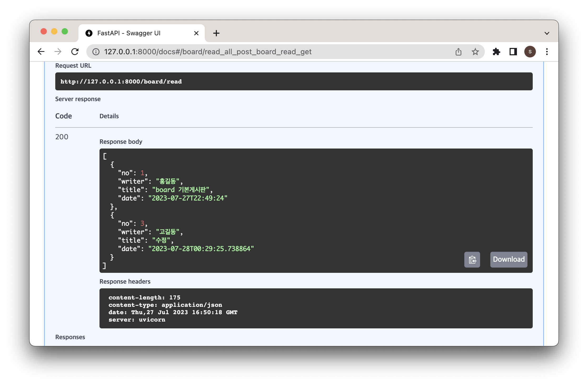Reload the current page
The height and width of the screenshot is (385, 588).
[x=75, y=52]
